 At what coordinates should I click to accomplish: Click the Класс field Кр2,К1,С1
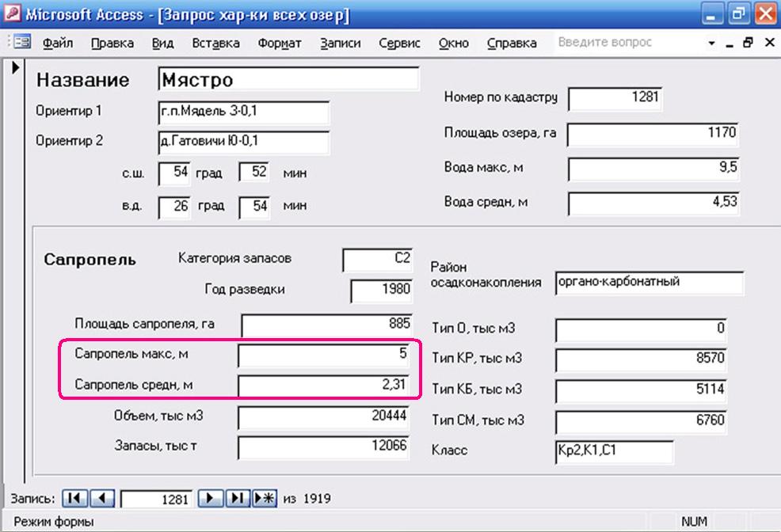pyautogui.click(x=614, y=451)
